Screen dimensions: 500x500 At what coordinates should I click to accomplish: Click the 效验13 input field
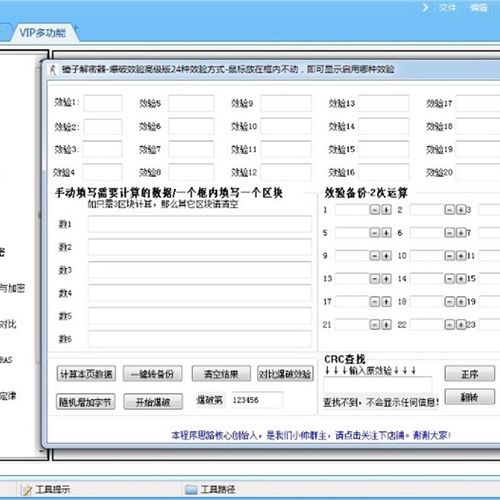[383, 103]
